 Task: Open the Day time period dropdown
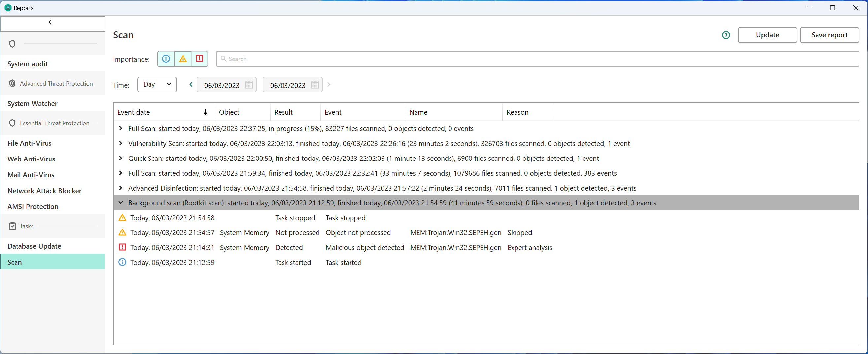pos(157,84)
